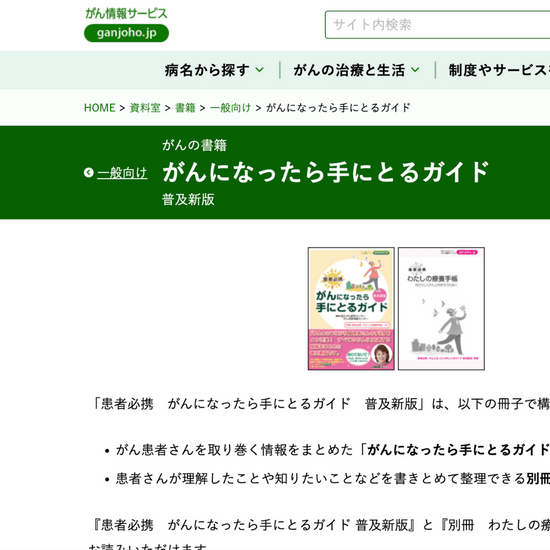Click in the サイト内検索 search field
Viewport: 550px width, 550px height.
pyautogui.click(x=437, y=25)
